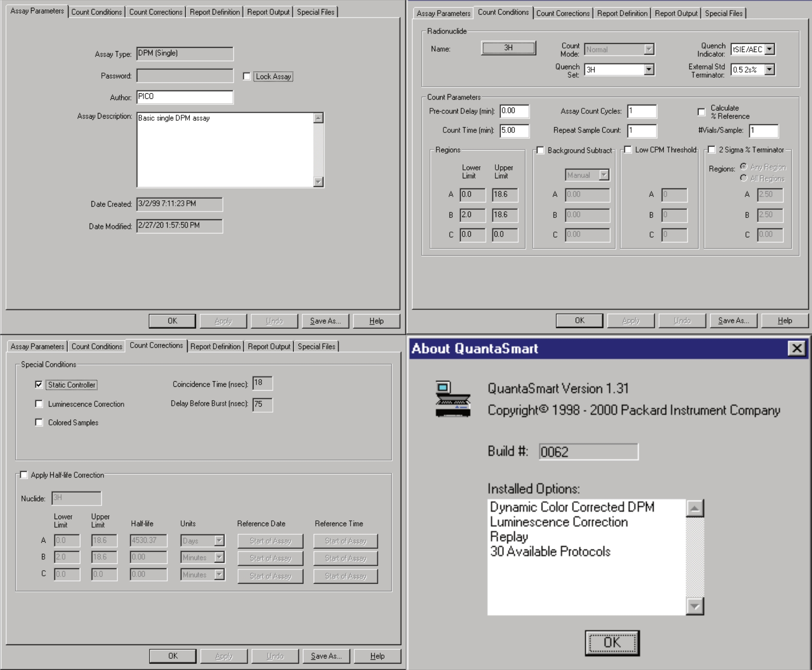Click the Delay Before Burst (nsec) field
Screen dimensions: 812x670
pos(262,404)
